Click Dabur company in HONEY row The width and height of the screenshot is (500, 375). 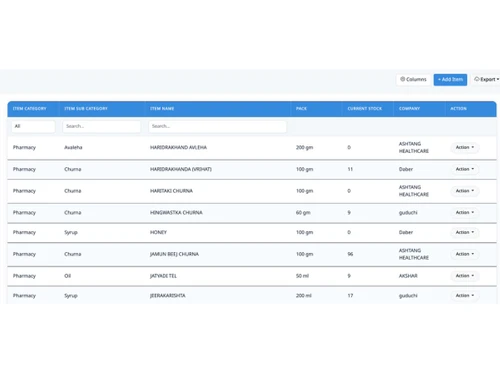pos(406,232)
